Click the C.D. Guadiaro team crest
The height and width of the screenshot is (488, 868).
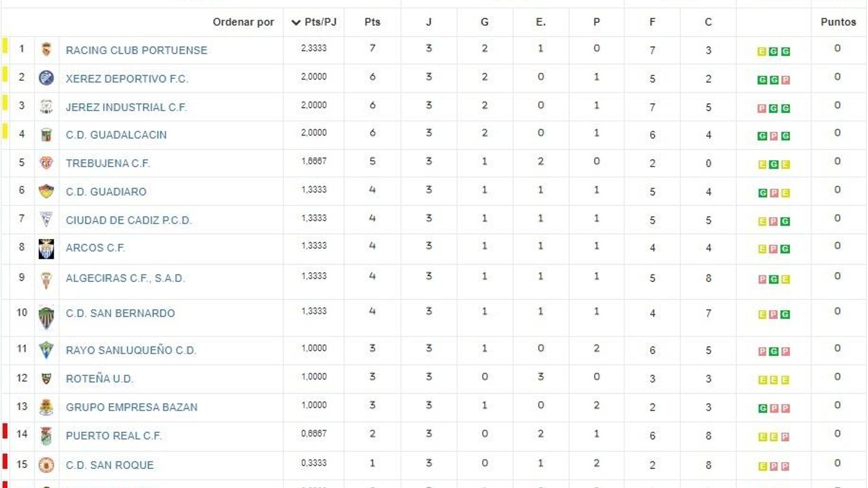[47, 191]
